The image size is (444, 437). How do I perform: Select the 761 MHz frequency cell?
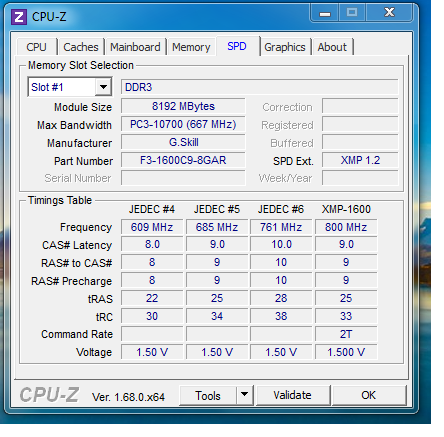tap(281, 227)
